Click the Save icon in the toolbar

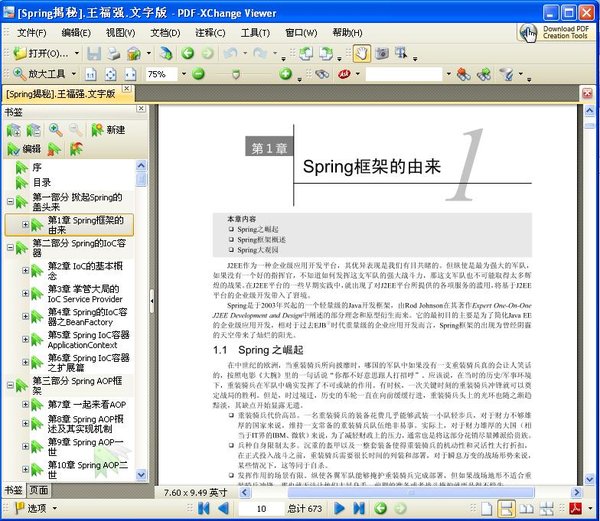click(x=94, y=53)
